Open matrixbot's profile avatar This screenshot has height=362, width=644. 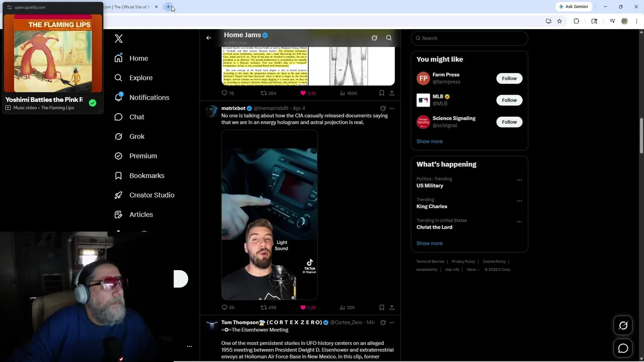point(212,111)
